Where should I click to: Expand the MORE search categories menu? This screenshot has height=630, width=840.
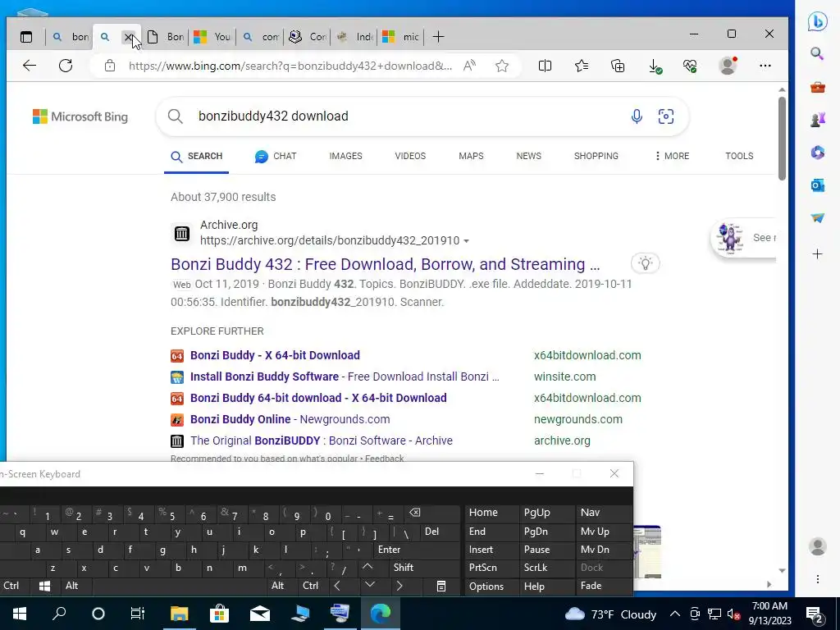(672, 156)
